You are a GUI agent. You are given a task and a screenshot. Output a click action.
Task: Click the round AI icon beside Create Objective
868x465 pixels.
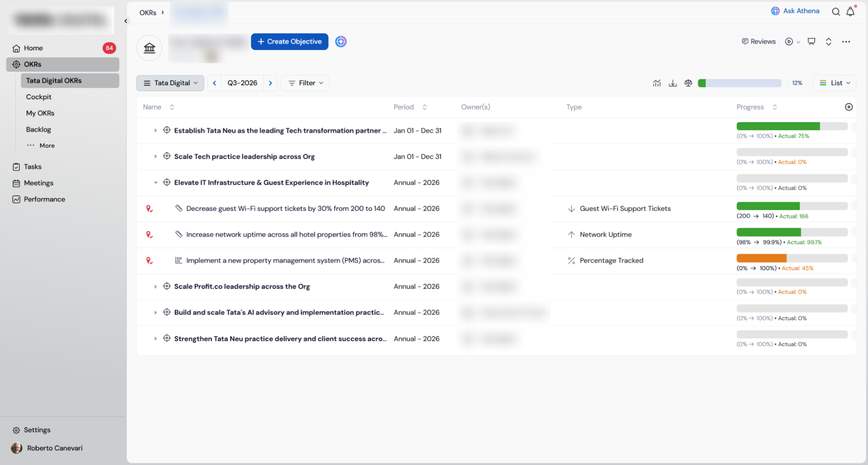coord(341,42)
